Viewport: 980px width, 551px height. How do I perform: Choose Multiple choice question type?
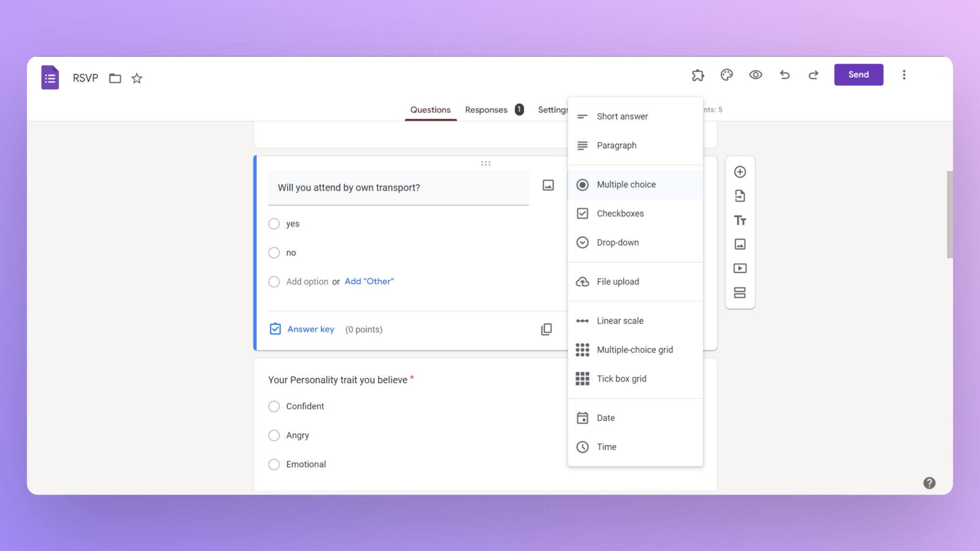click(x=635, y=185)
